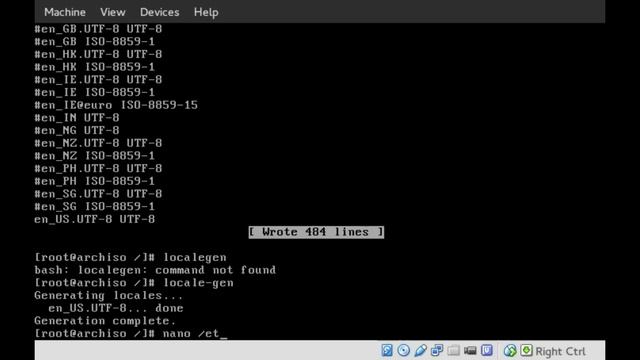640x360 pixels.
Task: Click the USB devices icon
Action: 420,350
